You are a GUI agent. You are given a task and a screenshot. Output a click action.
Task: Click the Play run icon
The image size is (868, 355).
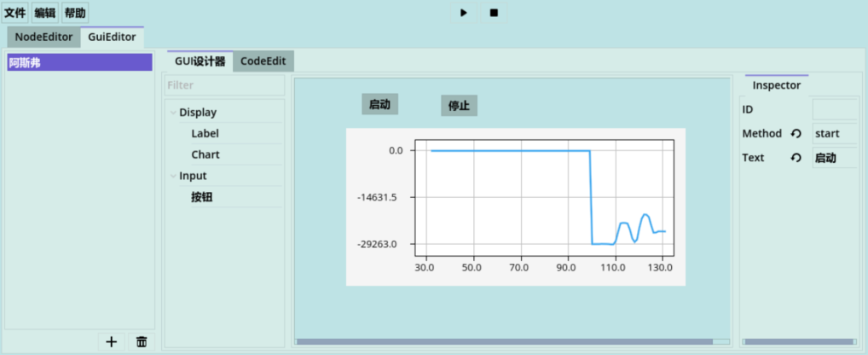[464, 12]
